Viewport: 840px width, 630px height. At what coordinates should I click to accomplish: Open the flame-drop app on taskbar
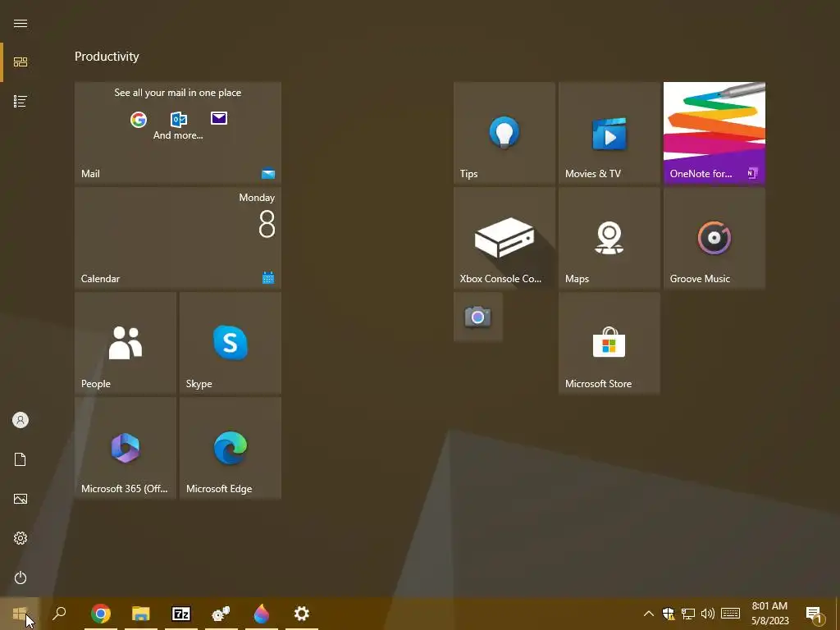point(262,614)
